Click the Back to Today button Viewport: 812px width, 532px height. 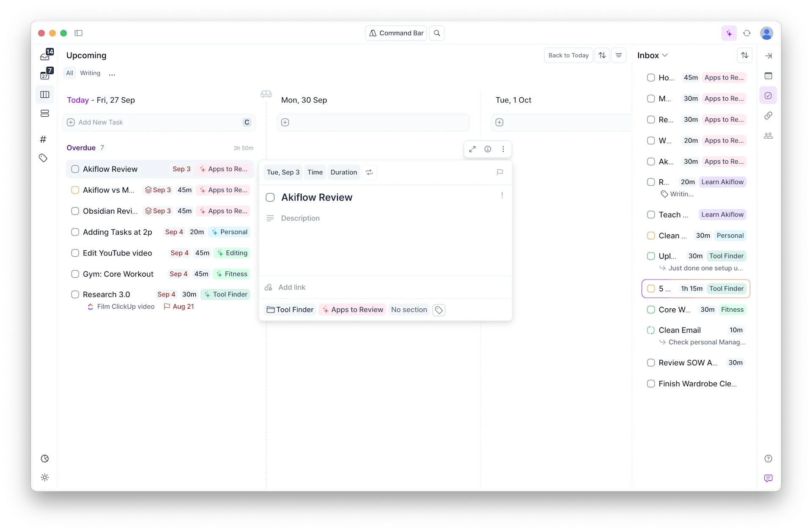click(x=568, y=55)
